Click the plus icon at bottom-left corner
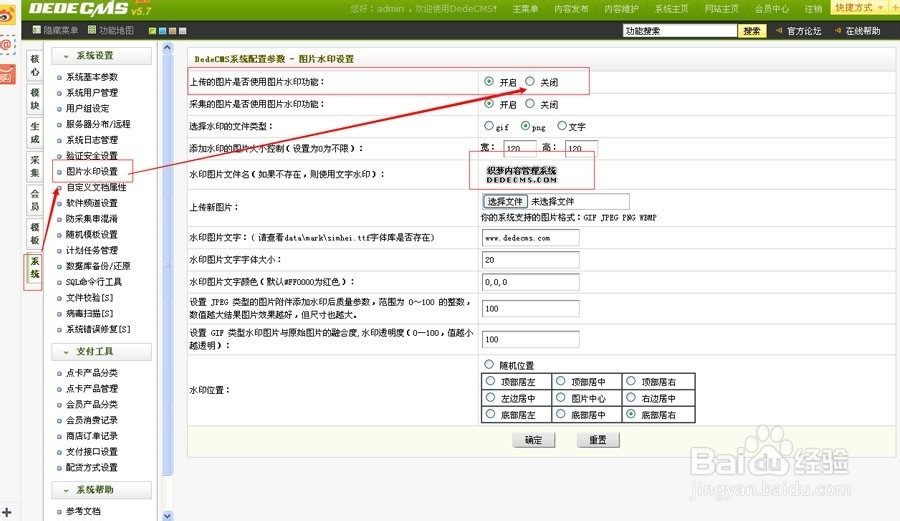 pyautogui.click(x=7, y=512)
